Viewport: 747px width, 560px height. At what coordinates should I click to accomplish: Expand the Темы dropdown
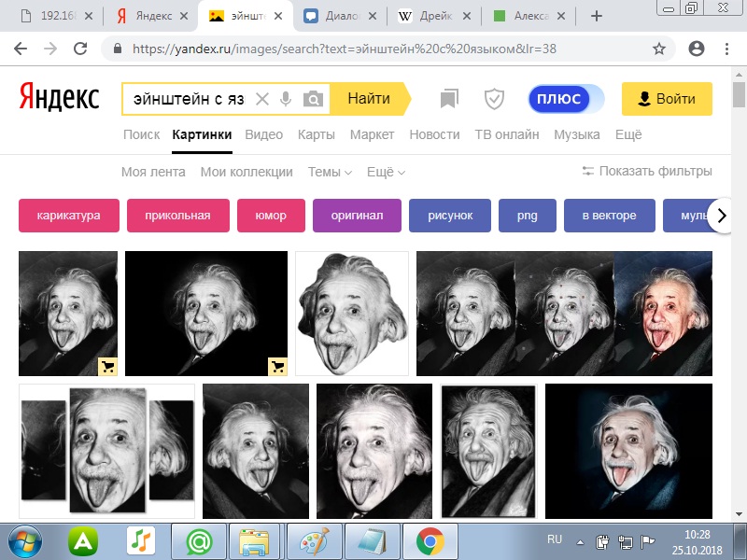pyautogui.click(x=330, y=172)
